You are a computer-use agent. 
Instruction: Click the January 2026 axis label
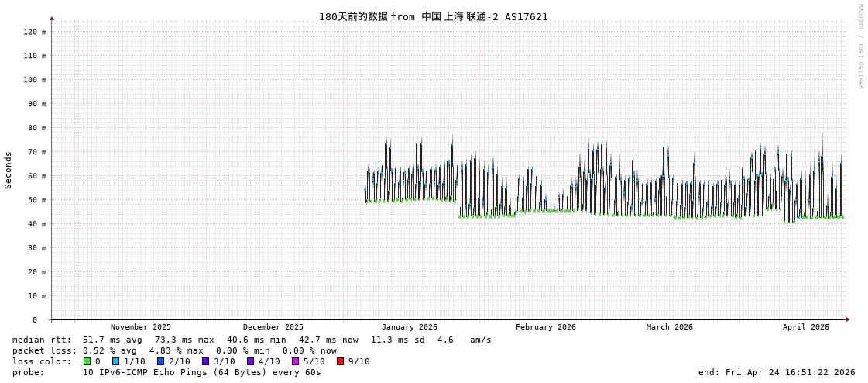(409, 327)
